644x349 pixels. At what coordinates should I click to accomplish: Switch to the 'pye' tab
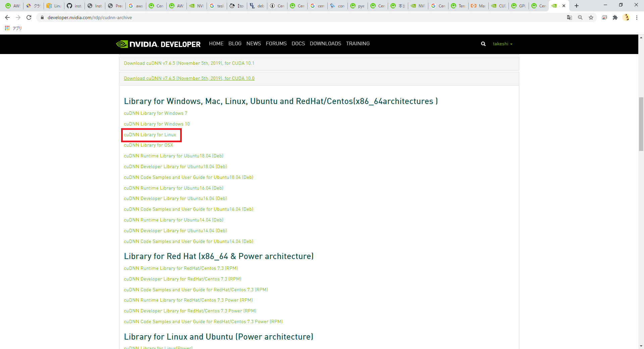357,6
